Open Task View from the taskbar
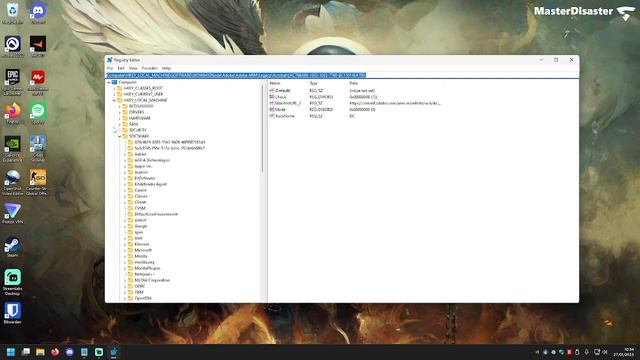The width and height of the screenshot is (640, 360). tap(26, 352)
